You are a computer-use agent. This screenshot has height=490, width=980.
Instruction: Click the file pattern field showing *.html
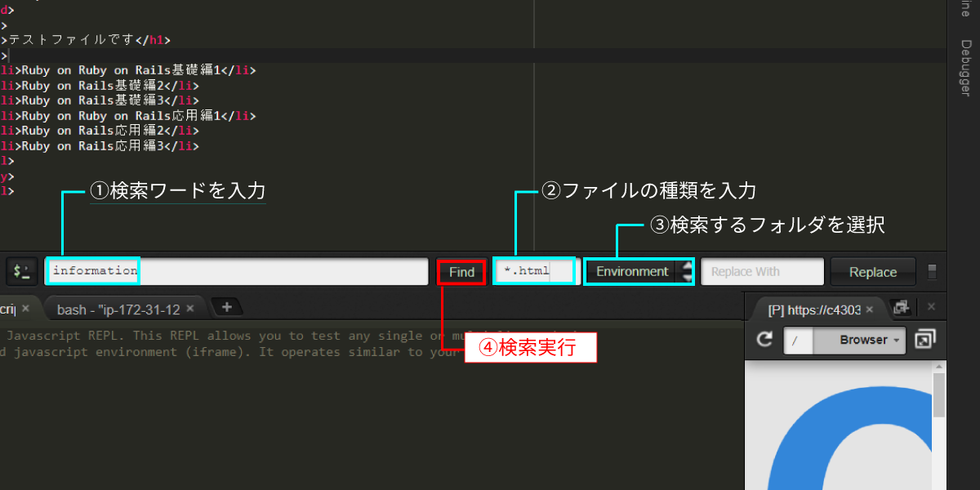(536, 271)
